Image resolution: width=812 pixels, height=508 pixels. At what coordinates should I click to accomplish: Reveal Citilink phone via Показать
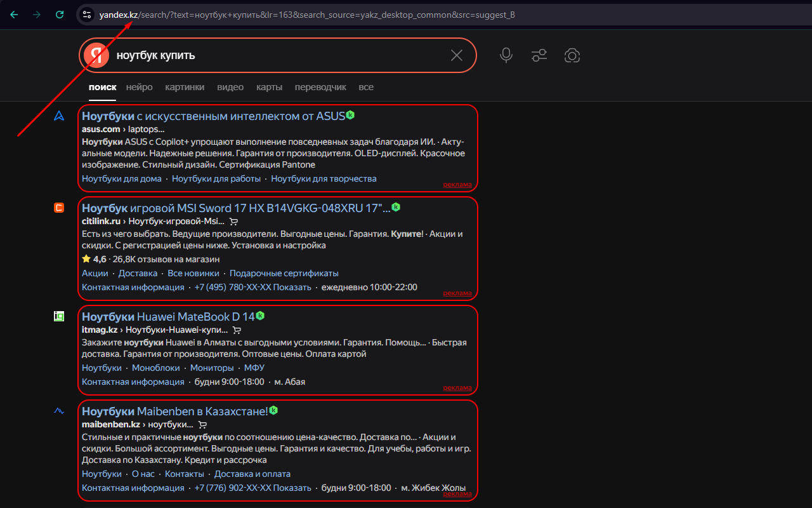pyautogui.click(x=292, y=286)
